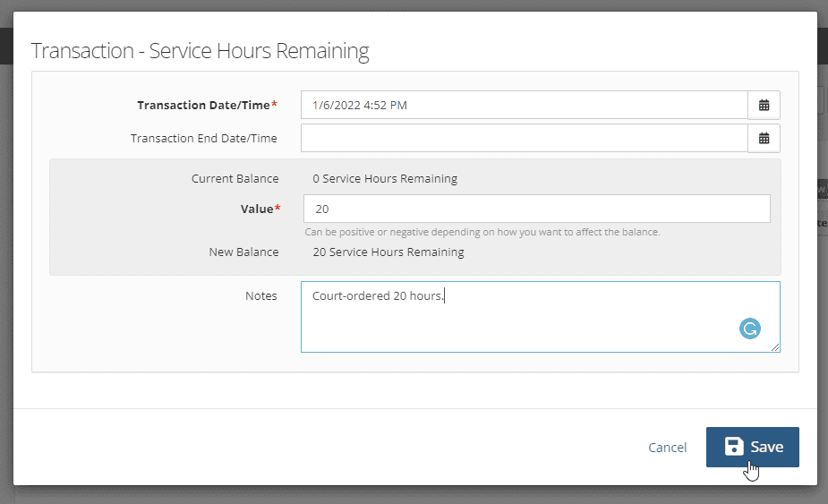The width and height of the screenshot is (828, 504).
Task: Click the Current Balance label
Action: click(x=235, y=178)
